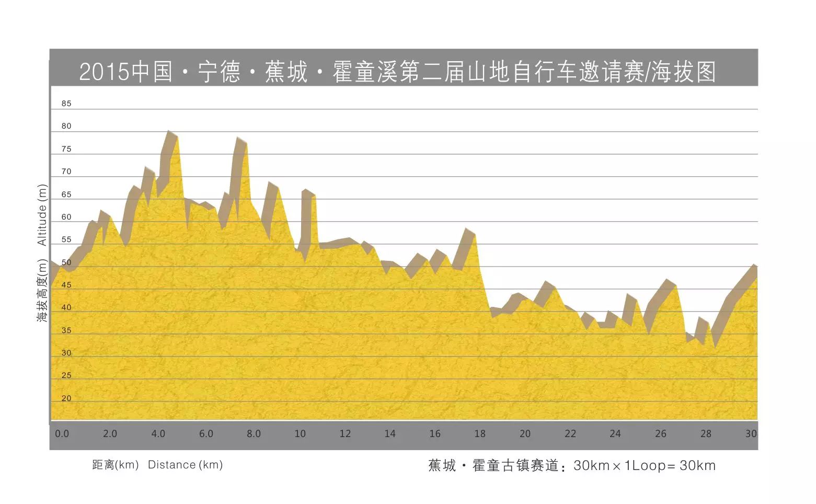Click the distance axis label '10'
Screen dimensions: 816x504
[300, 433]
